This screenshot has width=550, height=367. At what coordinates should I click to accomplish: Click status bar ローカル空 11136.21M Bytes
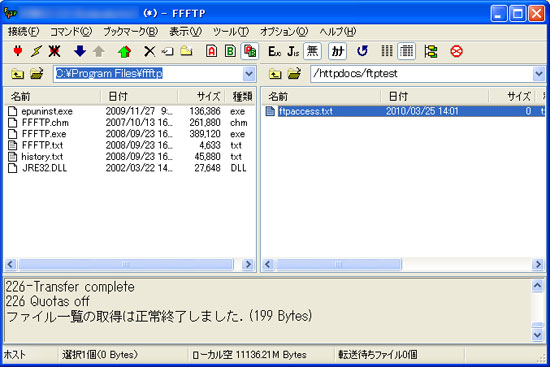pos(249,355)
